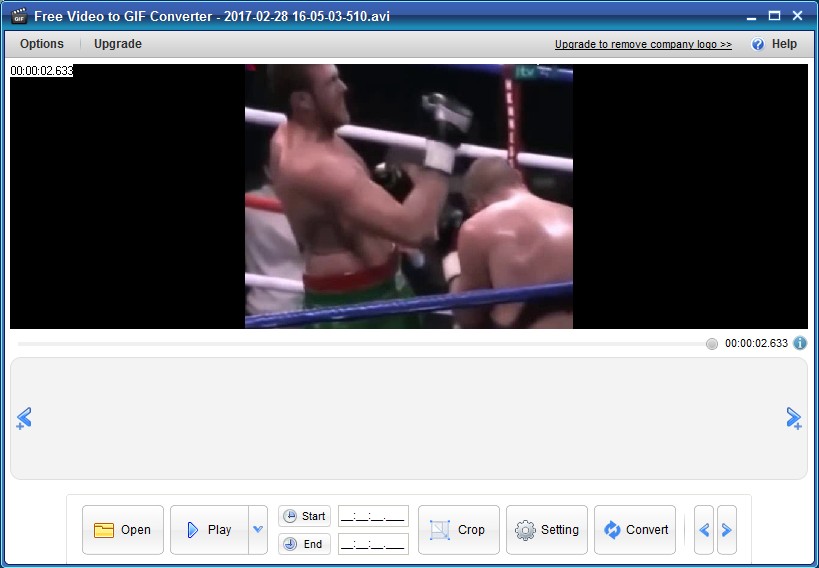Open the Setting dialog

click(547, 529)
